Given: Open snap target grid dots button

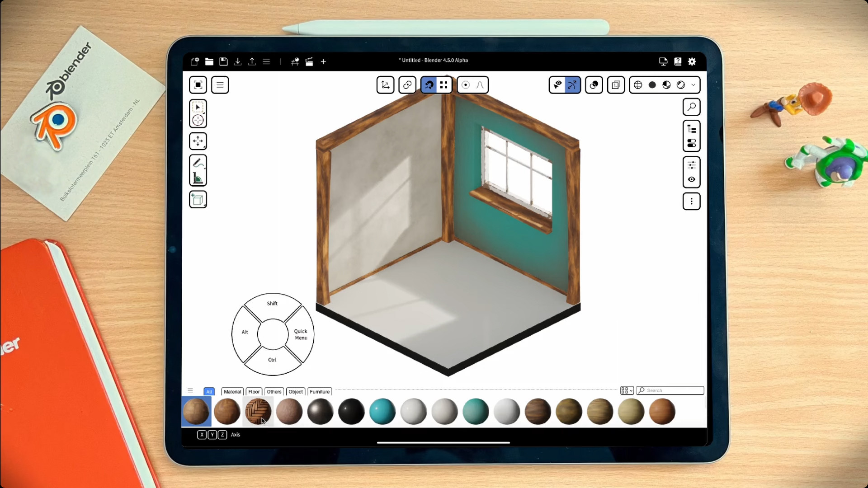Looking at the screenshot, I should [444, 85].
